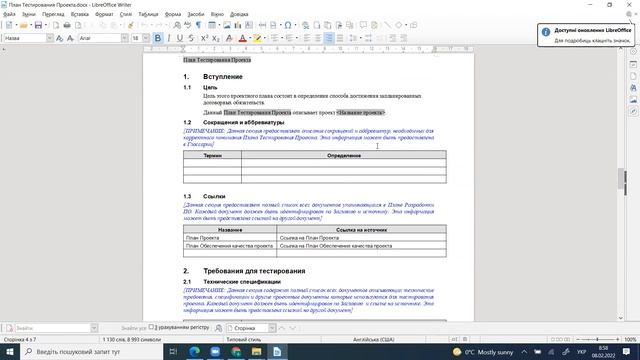Toggle Bold formatting
This screenshot has height=360, width=640.
coord(158,38)
